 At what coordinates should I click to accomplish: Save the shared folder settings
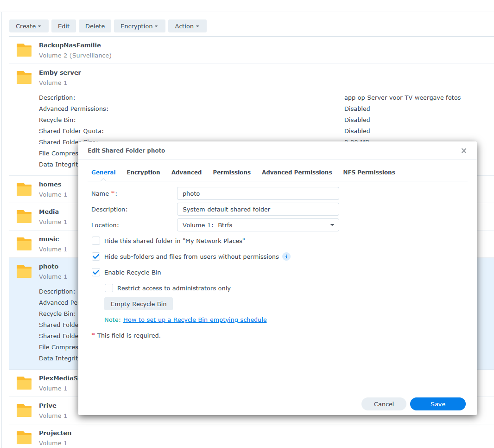coord(437,404)
